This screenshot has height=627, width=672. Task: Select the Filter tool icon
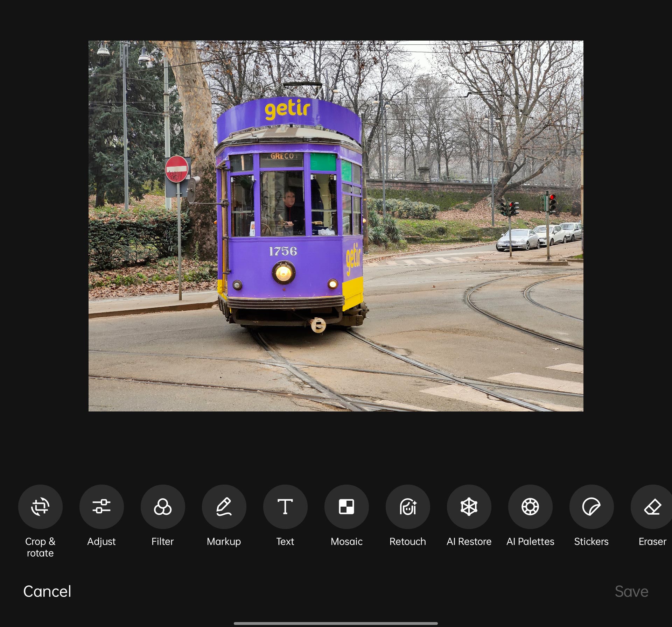click(x=163, y=506)
